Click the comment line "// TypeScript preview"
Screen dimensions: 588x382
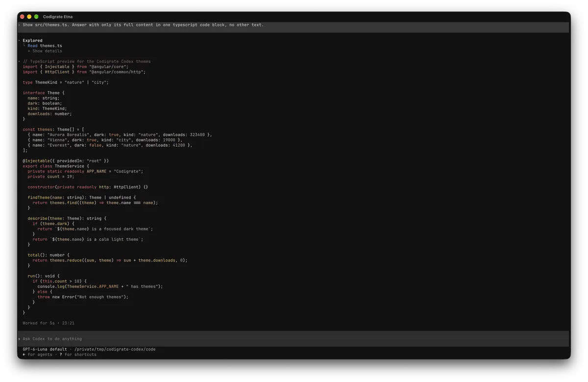point(87,61)
